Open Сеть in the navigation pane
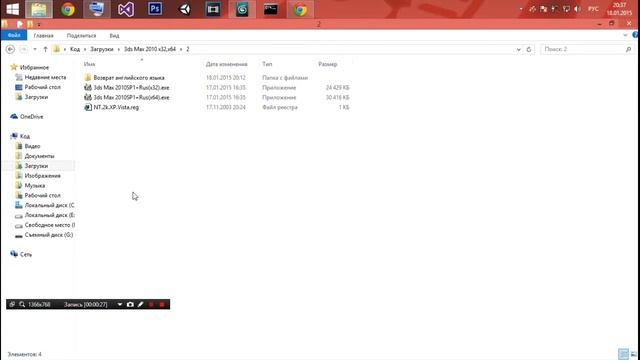640x360 pixels. tap(25, 254)
